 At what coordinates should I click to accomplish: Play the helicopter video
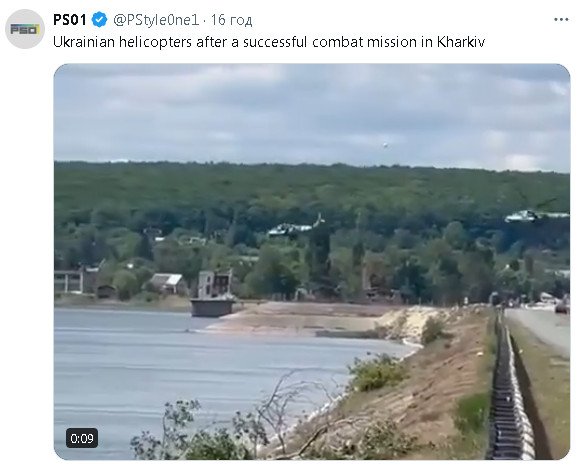coord(312,261)
